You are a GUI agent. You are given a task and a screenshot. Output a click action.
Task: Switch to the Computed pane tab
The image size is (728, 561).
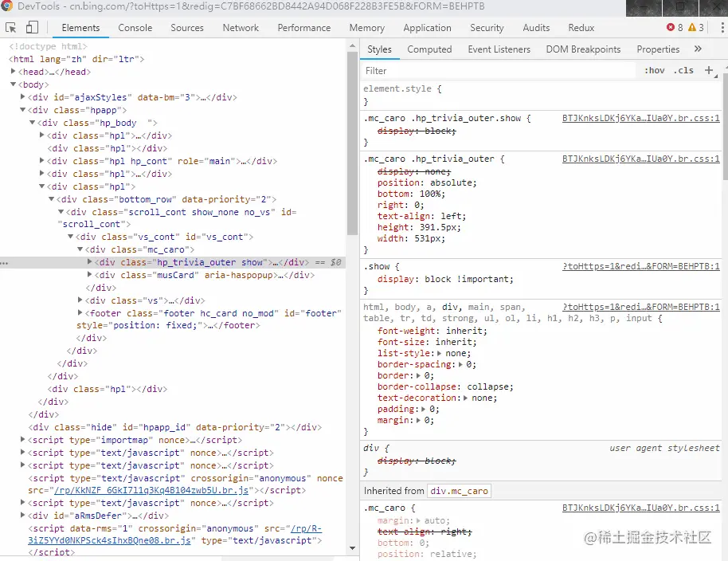(x=429, y=49)
